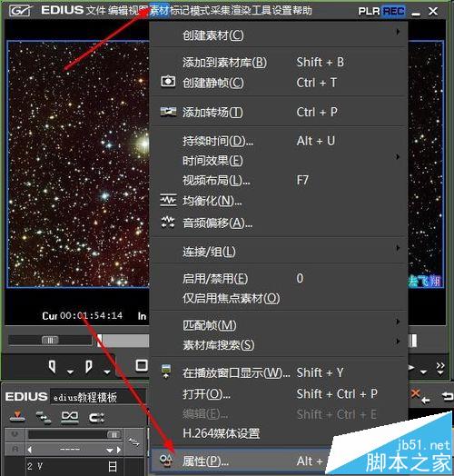Open 视频布局(L)... from the menu
The width and height of the screenshot is (454, 476).
[x=279, y=181]
